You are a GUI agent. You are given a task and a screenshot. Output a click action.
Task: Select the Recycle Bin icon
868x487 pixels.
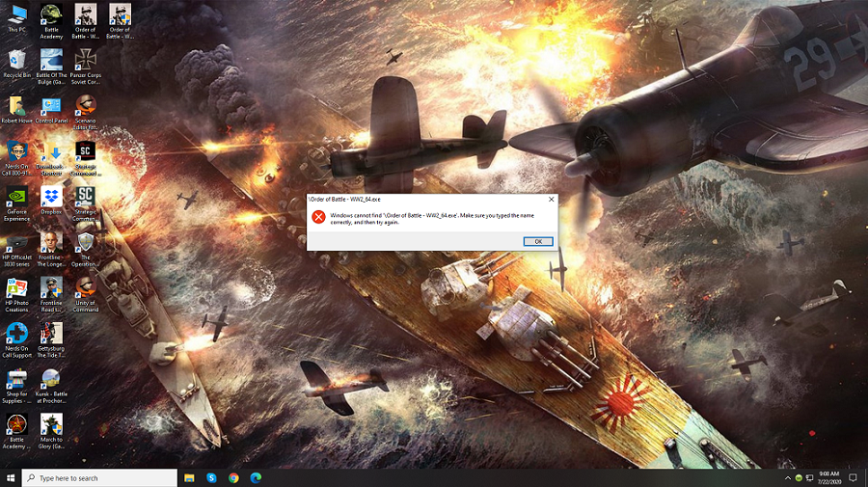pyautogui.click(x=17, y=64)
